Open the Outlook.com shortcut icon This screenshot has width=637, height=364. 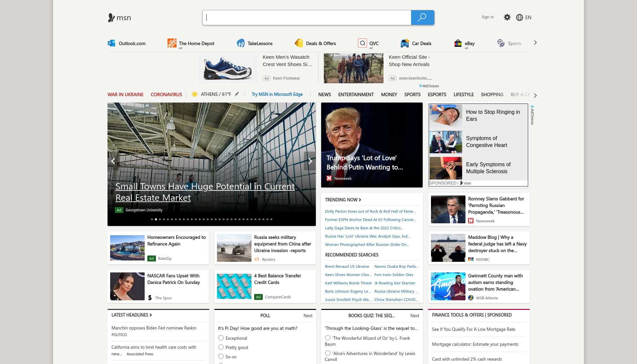111,43
